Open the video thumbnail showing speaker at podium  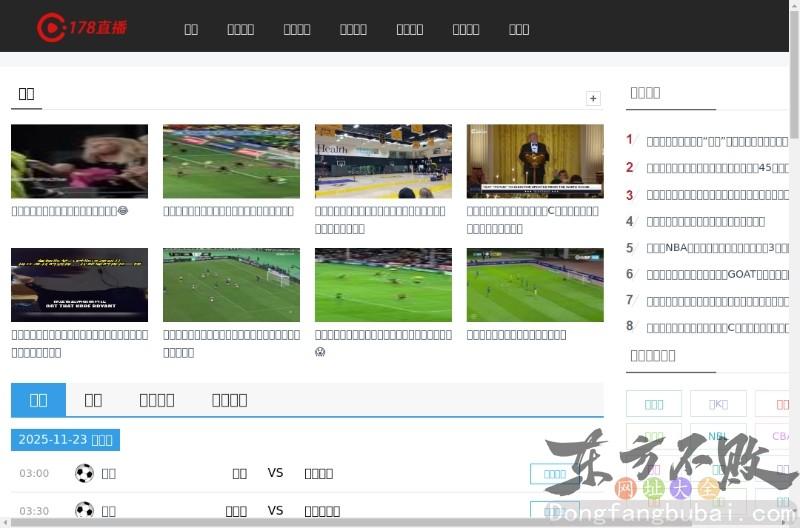point(535,161)
